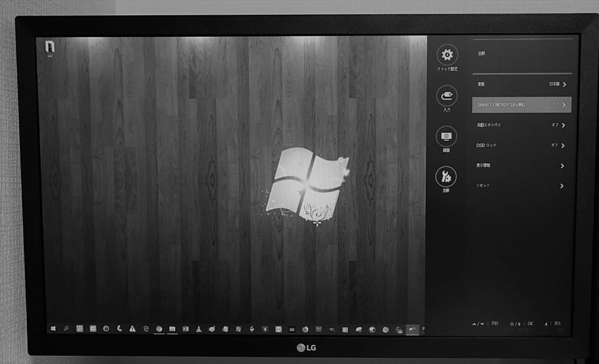Viewport: 599px width, 364px height.
Task: Click the highlighted rightmost taskbar icon
Action: pyautogui.click(x=412, y=330)
